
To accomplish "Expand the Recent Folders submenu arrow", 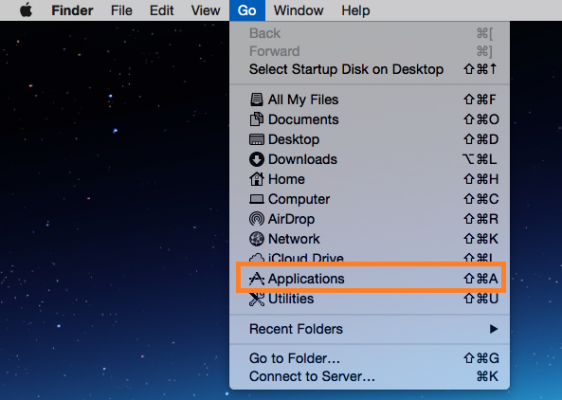I will (494, 329).
